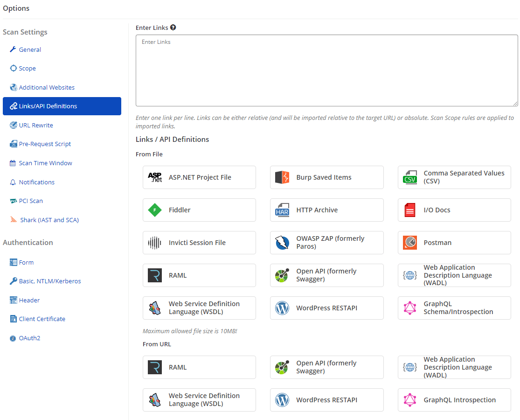Open the OAuth2 authentication section
This screenshot has height=420, width=520.
[x=29, y=338]
